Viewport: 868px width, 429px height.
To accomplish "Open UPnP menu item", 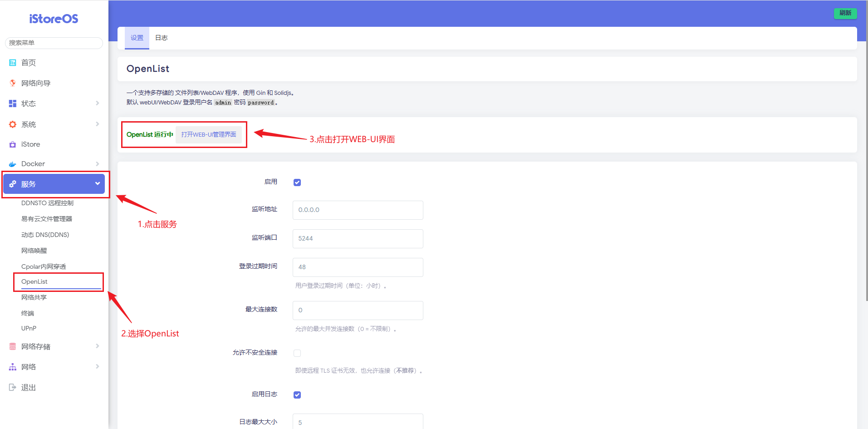I will pyautogui.click(x=29, y=328).
